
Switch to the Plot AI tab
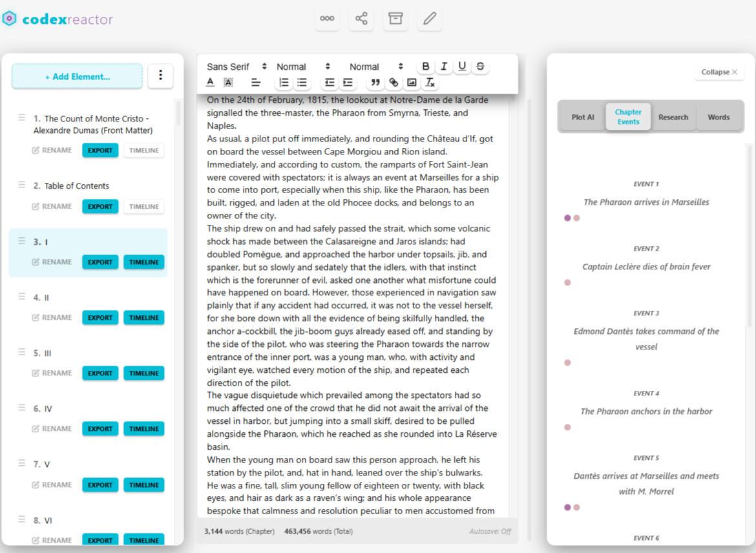coord(582,117)
